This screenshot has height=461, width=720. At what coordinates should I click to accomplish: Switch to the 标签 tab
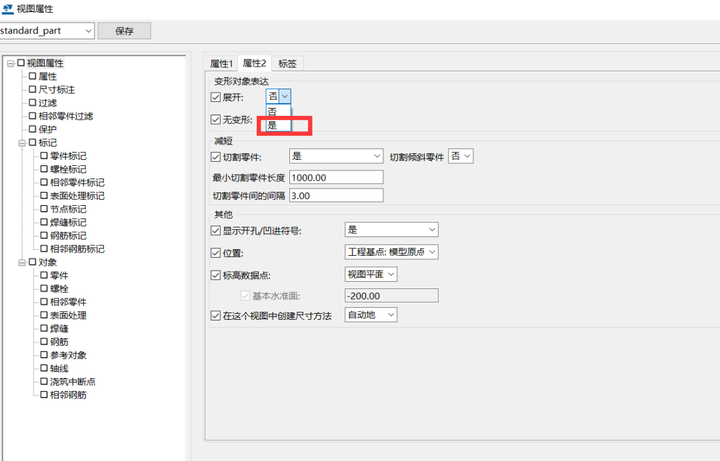click(287, 63)
